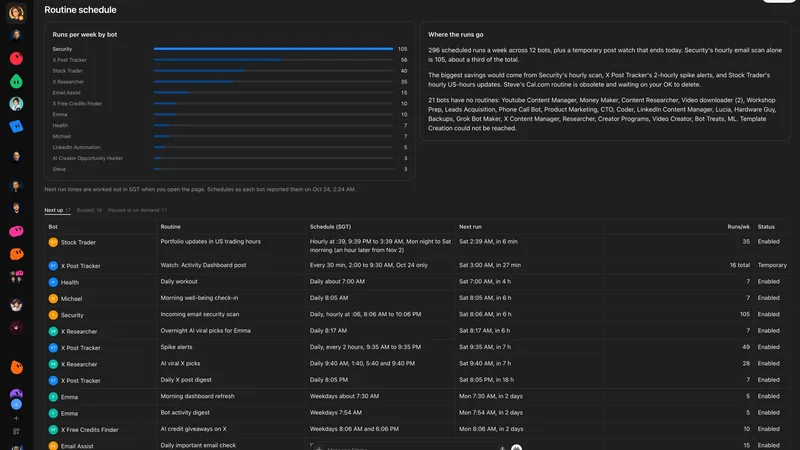Screen dimensions: 800x450
Task: Click the Next run column header
Action: click(470, 227)
